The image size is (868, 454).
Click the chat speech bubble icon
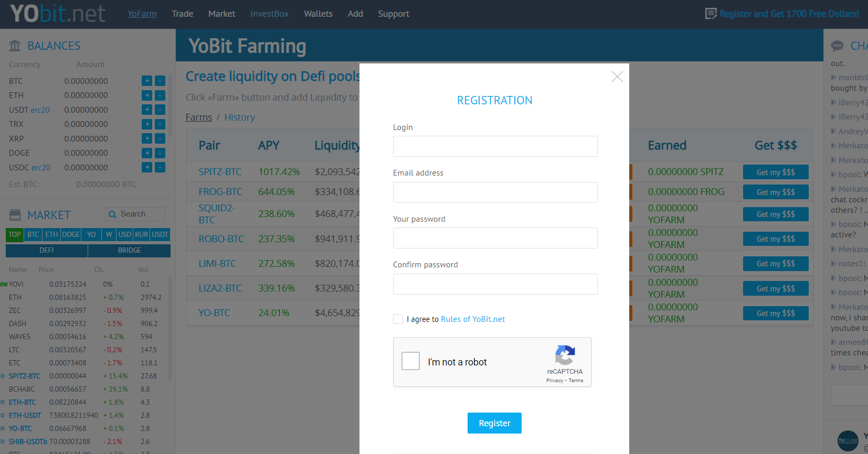(x=837, y=46)
